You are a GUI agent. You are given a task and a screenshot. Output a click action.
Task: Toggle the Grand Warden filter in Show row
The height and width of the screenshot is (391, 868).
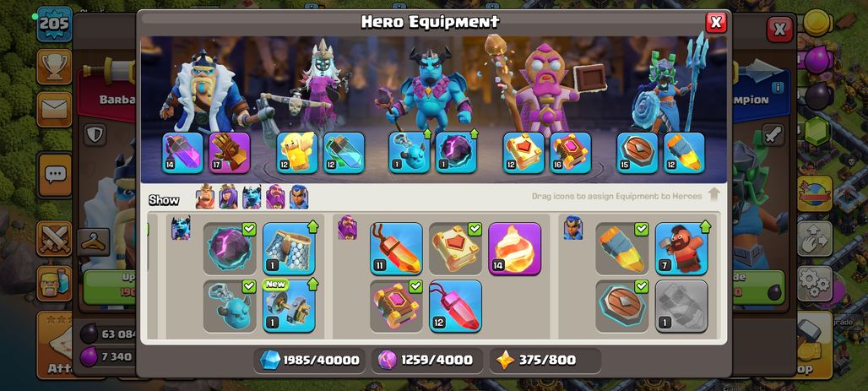275,197
